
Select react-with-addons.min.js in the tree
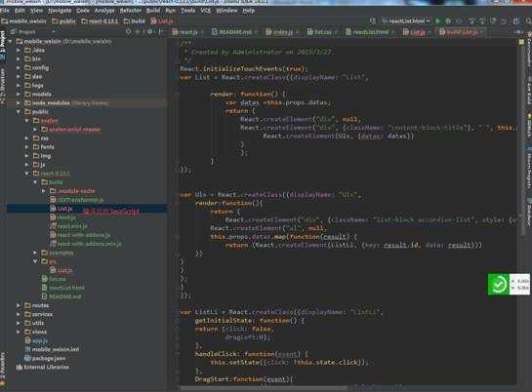click(x=86, y=244)
